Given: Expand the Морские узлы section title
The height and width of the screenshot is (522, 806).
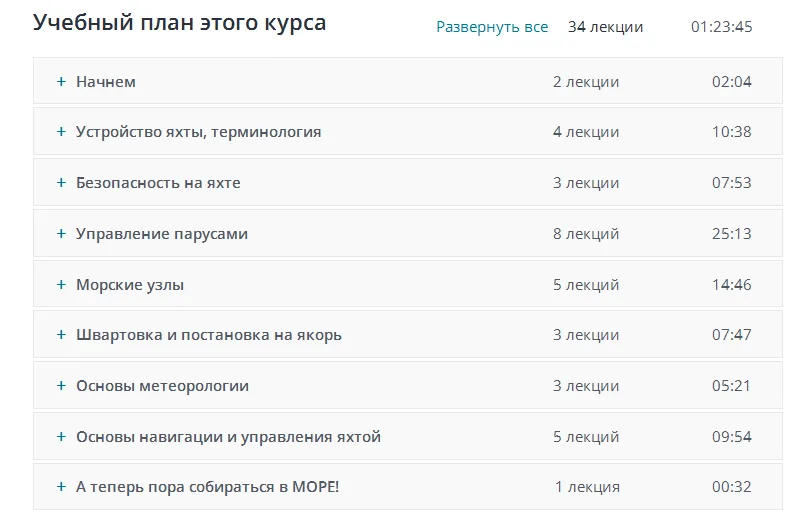Looking at the screenshot, I should (x=130, y=285).
